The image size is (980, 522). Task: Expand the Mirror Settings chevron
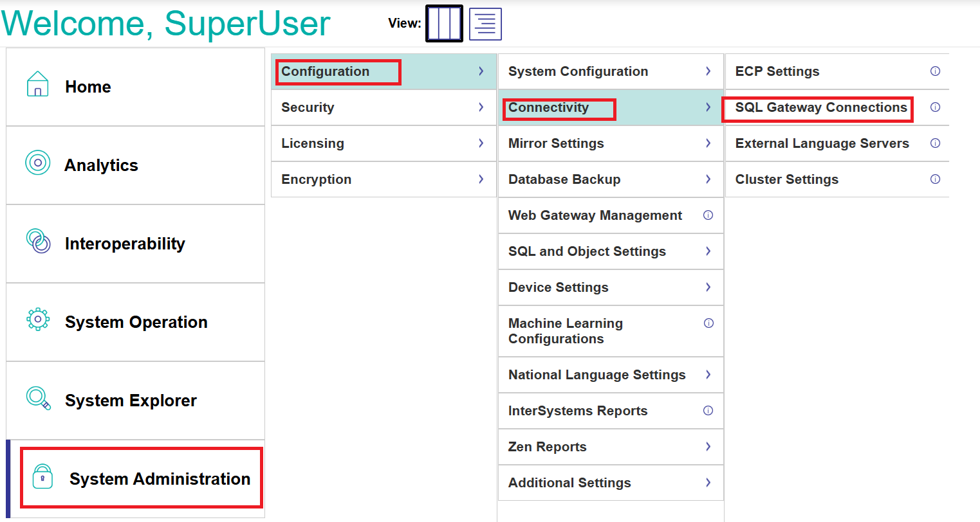tap(708, 143)
